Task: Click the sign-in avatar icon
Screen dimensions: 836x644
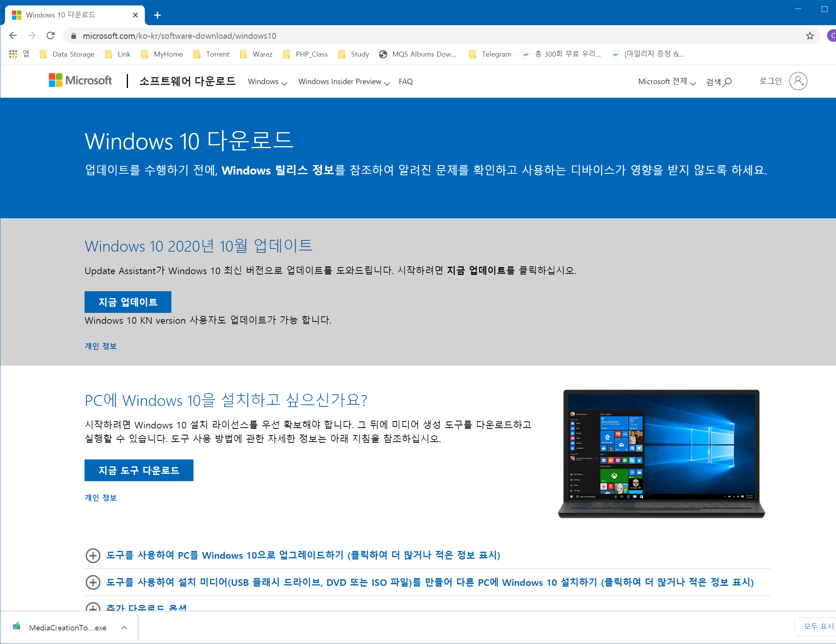Action: click(x=798, y=81)
